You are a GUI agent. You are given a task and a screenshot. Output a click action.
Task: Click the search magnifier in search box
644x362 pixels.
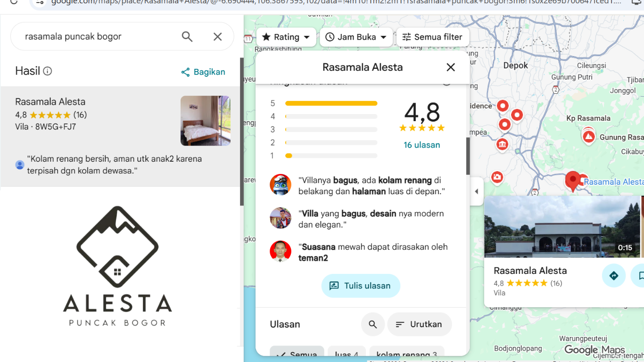point(187,37)
